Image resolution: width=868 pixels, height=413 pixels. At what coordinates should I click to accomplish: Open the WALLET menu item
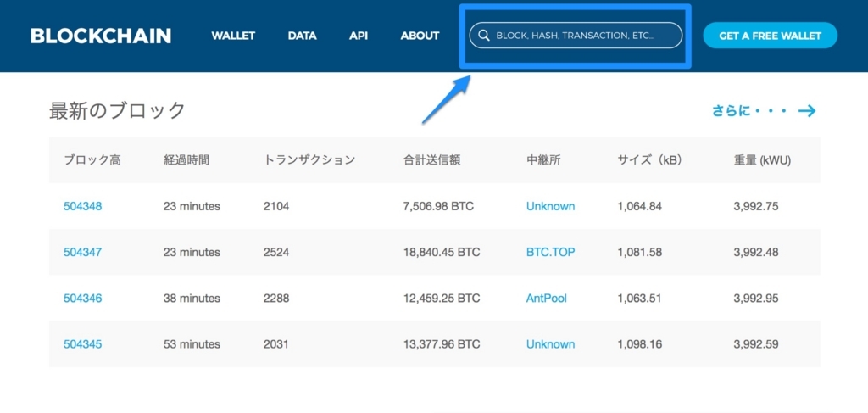[233, 36]
